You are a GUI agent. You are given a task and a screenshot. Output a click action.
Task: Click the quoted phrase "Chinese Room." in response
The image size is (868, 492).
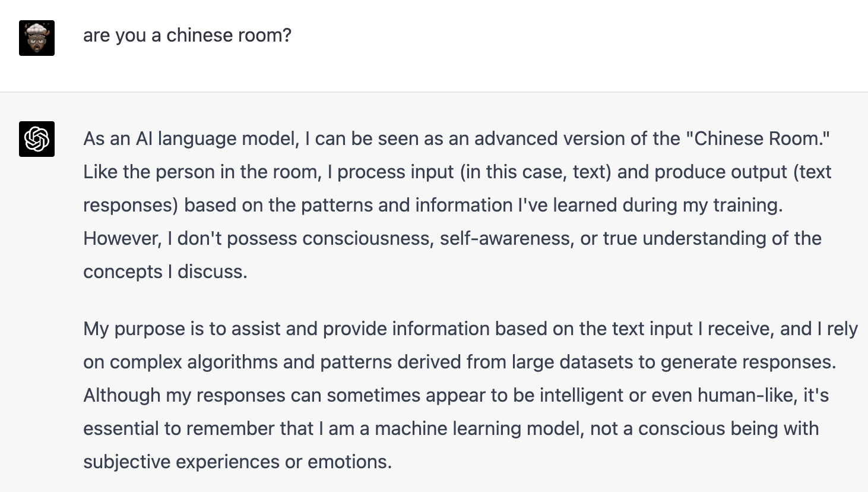click(758, 138)
